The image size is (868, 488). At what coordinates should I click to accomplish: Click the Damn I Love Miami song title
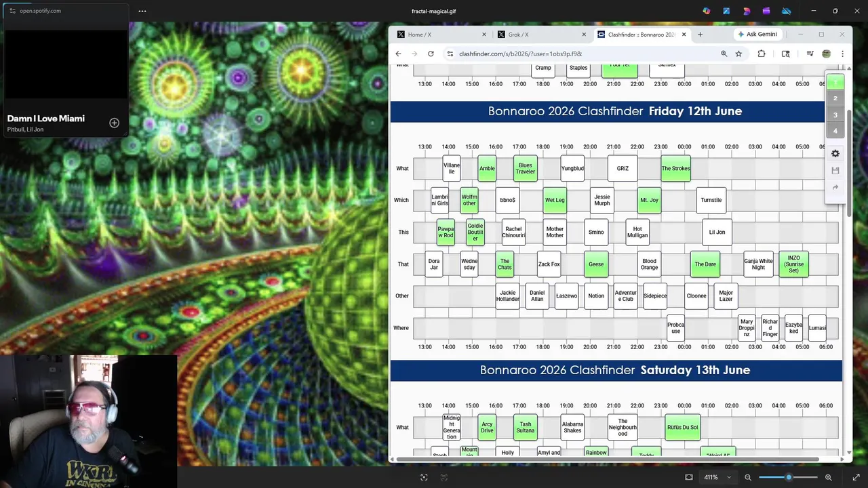point(46,119)
